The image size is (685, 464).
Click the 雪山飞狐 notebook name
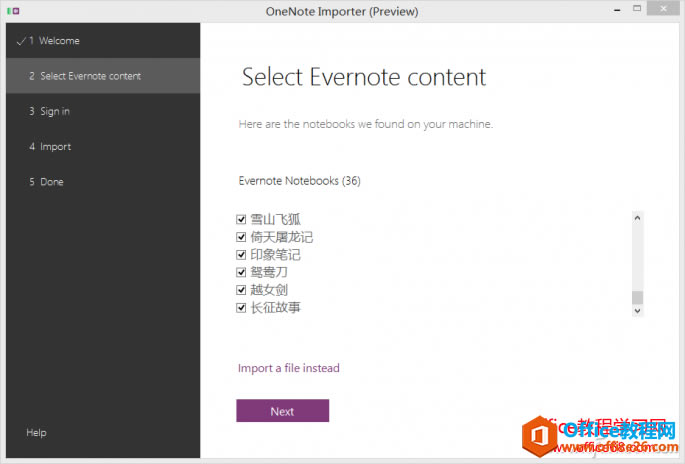tap(276, 219)
